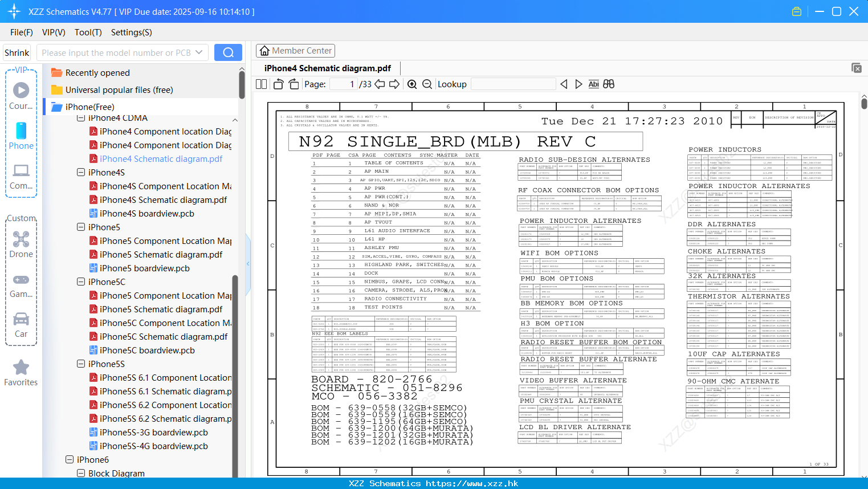Image resolution: width=868 pixels, height=489 pixels.
Task: Open the Drone category
Action: tap(21, 239)
